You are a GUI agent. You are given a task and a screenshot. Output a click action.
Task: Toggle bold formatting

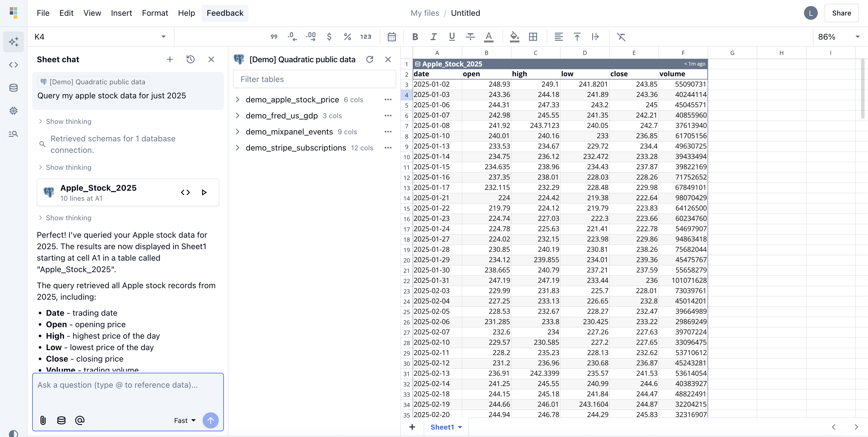415,37
